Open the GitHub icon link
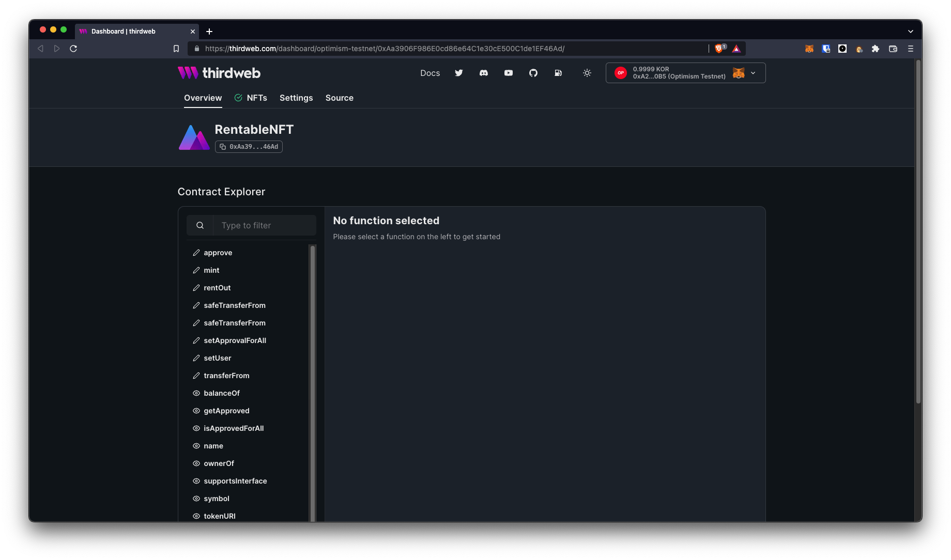This screenshot has width=951, height=560. pyautogui.click(x=533, y=73)
